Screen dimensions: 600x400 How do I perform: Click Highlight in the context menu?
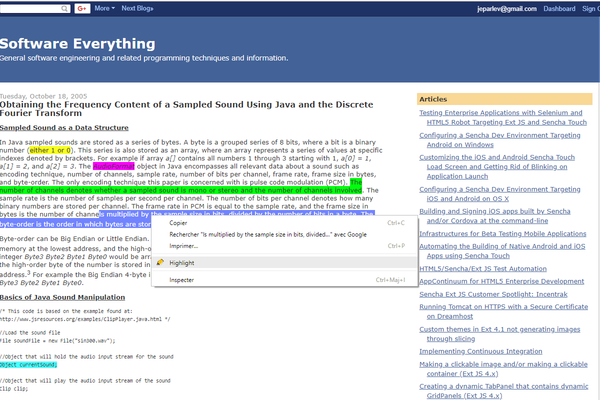182,262
